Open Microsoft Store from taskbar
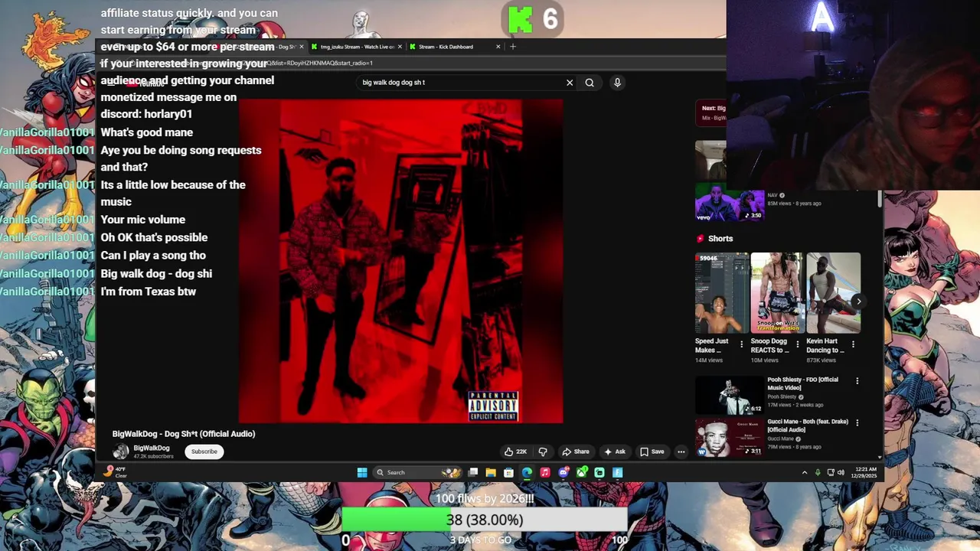Image resolution: width=980 pixels, height=551 pixels. [x=508, y=472]
